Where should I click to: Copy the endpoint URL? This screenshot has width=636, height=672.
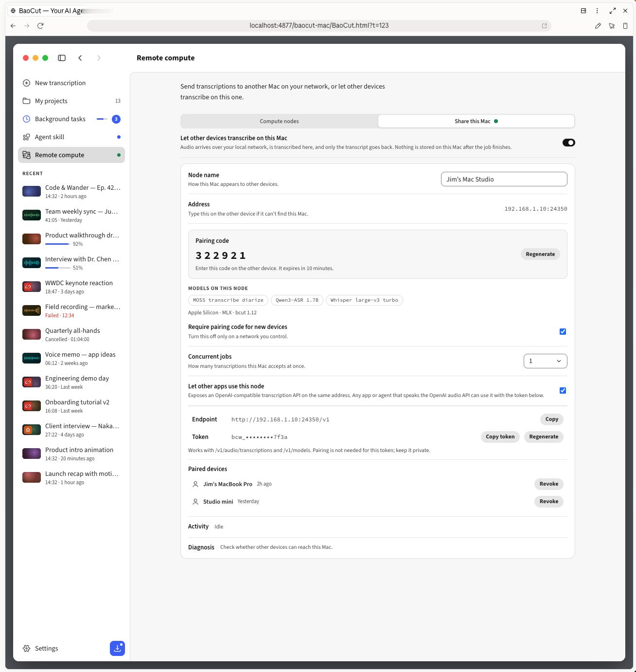click(x=551, y=419)
